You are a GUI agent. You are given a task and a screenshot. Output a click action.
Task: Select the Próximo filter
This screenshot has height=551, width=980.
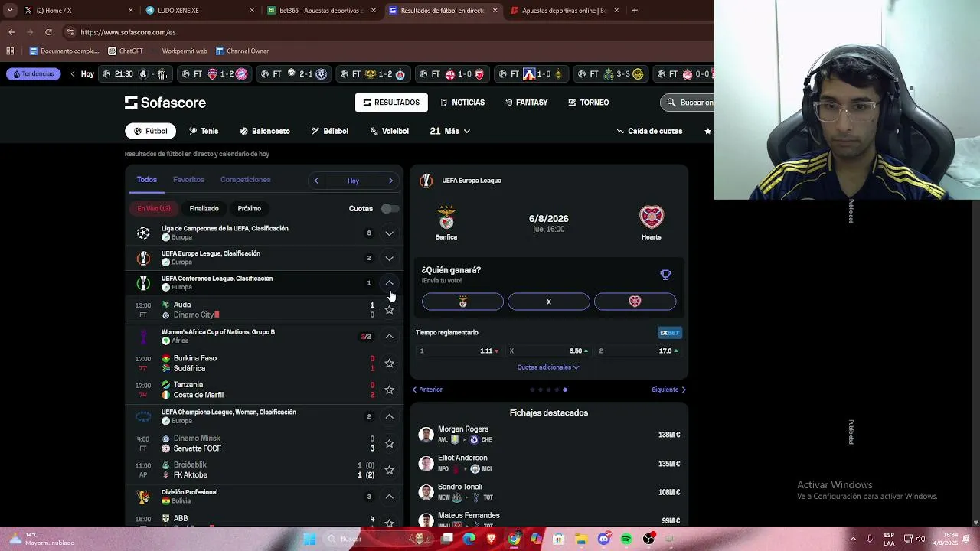(249, 208)
